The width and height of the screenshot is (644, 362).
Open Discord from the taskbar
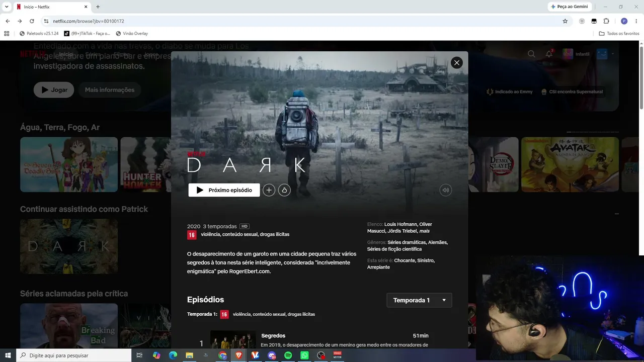click(272, 355)
